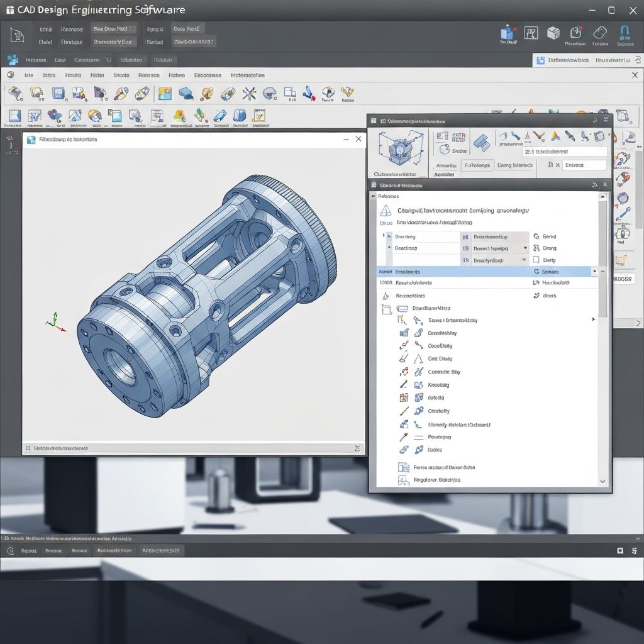The image size is (644, 644).
Task: Toggle the Derig checkbox
Action: click(536, 260)
